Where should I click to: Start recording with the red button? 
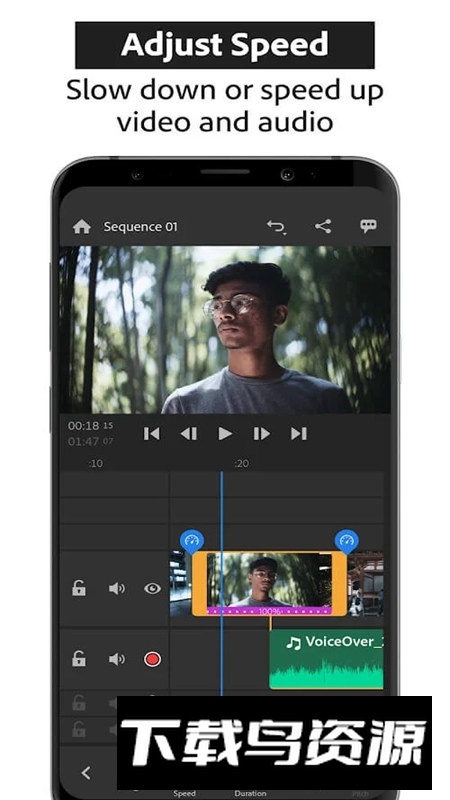click(x=152, y=659)
